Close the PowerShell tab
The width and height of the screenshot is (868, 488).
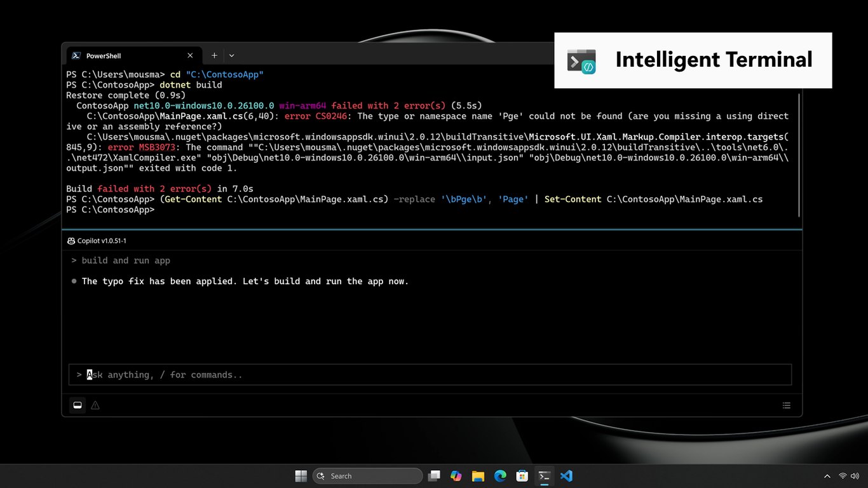(190, 56)
